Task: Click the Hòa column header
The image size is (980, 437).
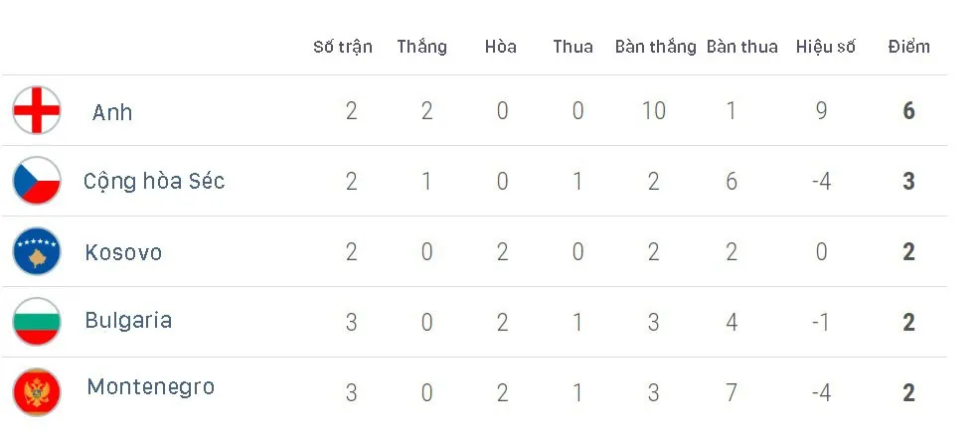Action: coord(501,47)
